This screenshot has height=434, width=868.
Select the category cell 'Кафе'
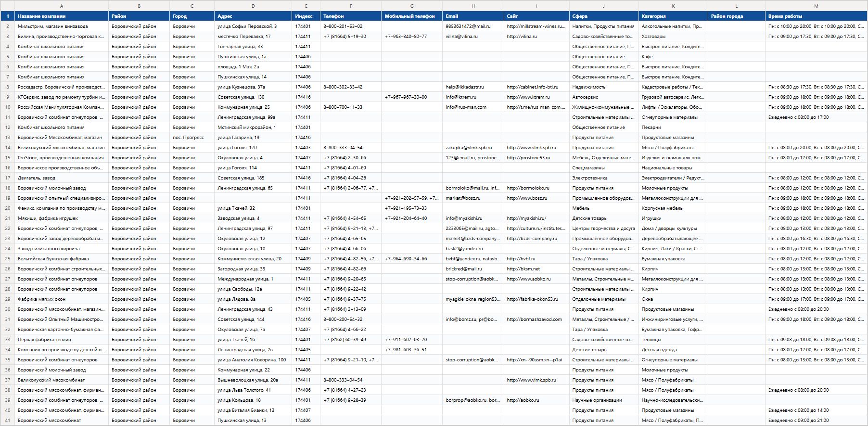click(673, 57)
